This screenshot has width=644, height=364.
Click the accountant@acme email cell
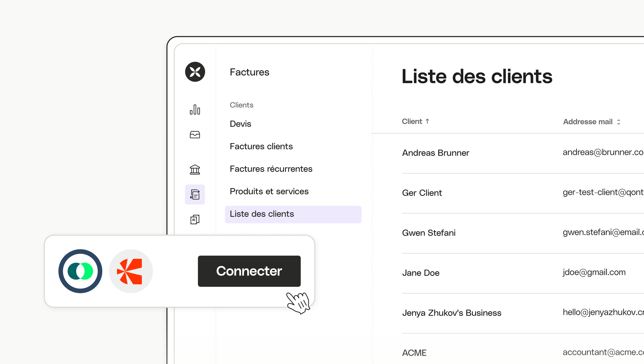click(x=603, y=352)
